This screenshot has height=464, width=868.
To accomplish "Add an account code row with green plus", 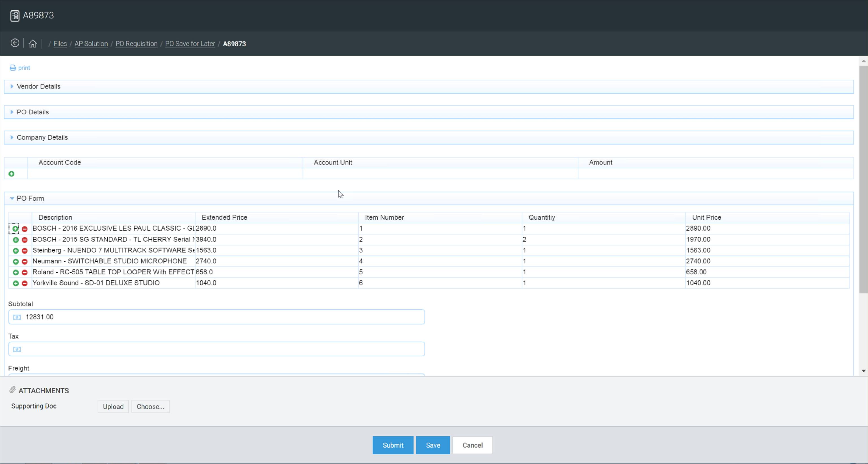I will pyautogui.click(x=12, y=174).
